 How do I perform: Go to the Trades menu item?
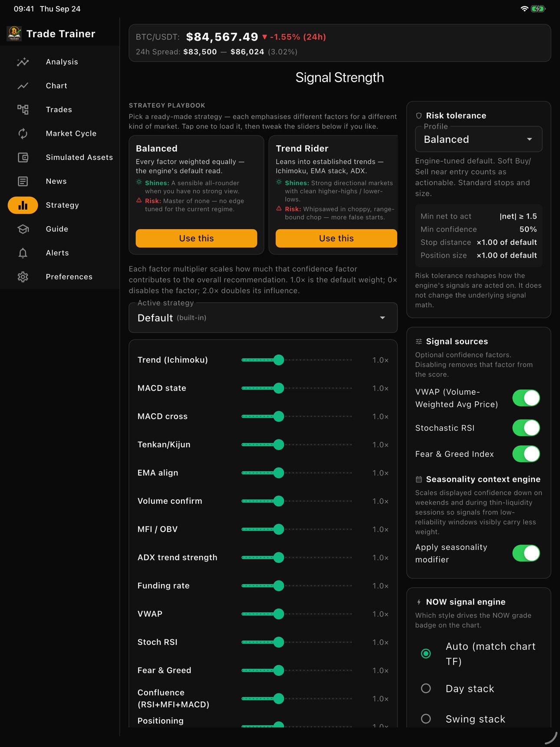coord(59,110)
